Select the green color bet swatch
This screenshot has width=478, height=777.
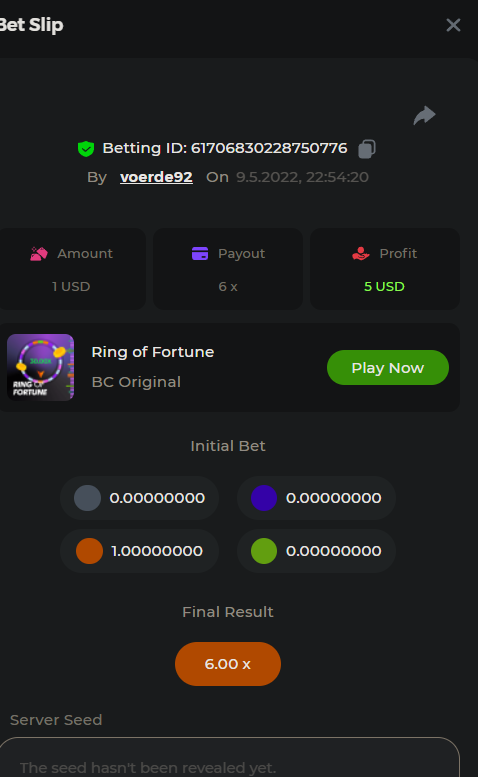(264, 551)
